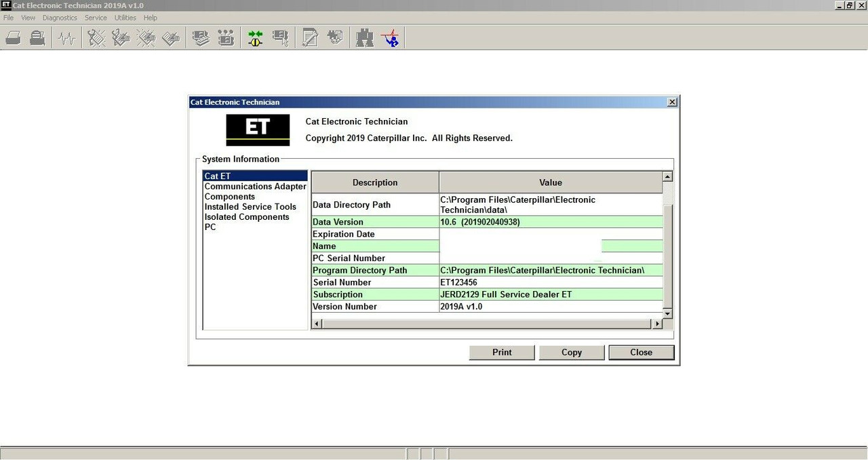The image size is (868, 460).
Task: Click the horizontal scrollbar right arrow
Action: (657, 324)
